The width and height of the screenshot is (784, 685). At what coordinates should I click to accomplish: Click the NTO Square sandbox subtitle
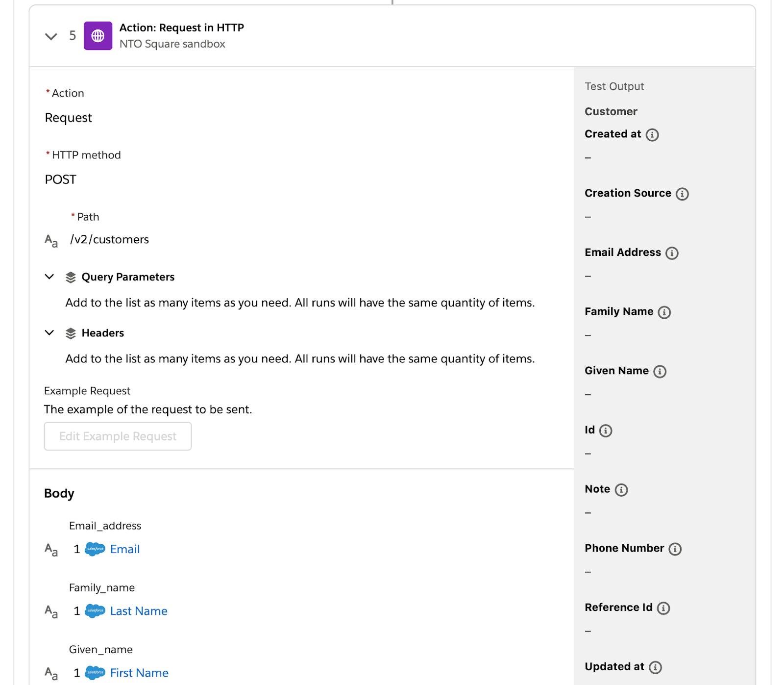click(172, 44)
